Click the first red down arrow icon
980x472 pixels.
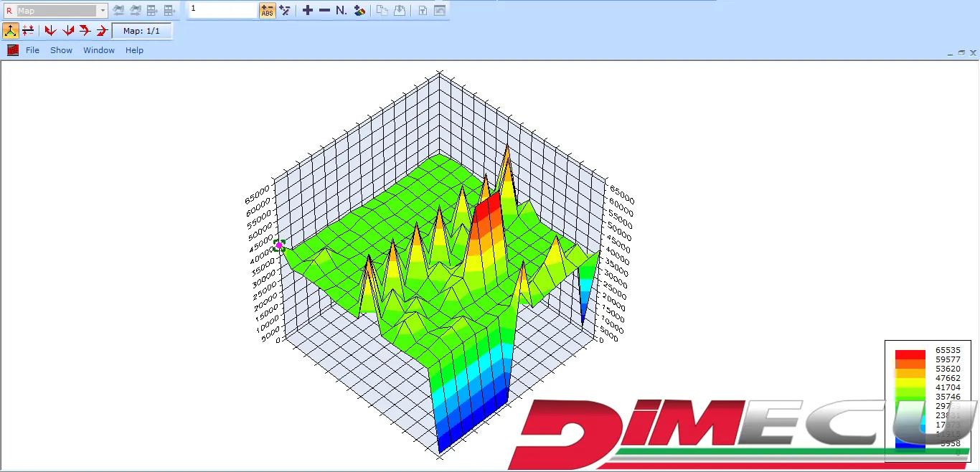point(50,31)
